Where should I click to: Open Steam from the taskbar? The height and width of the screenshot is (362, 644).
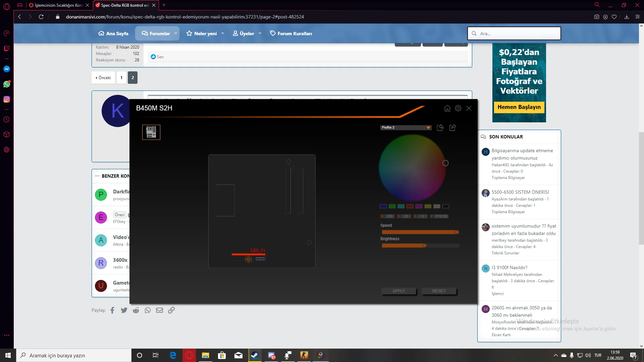tap(255, 355)
